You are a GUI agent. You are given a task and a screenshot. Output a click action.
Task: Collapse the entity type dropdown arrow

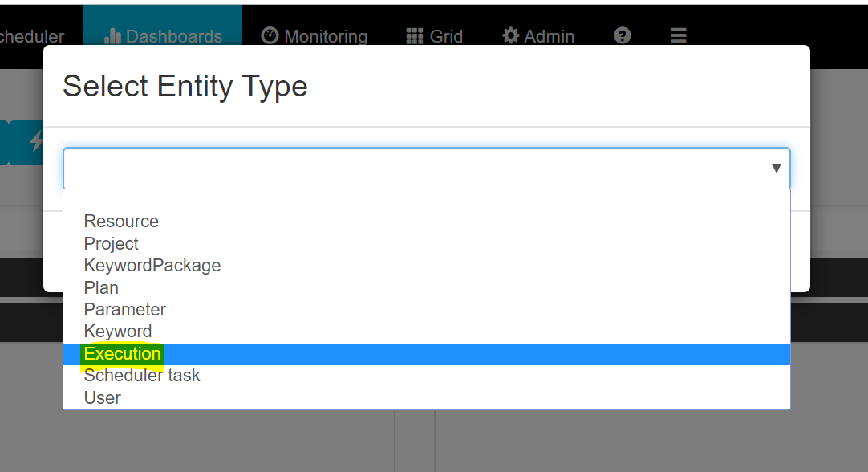pyautogui.click(x=776, y=169)
